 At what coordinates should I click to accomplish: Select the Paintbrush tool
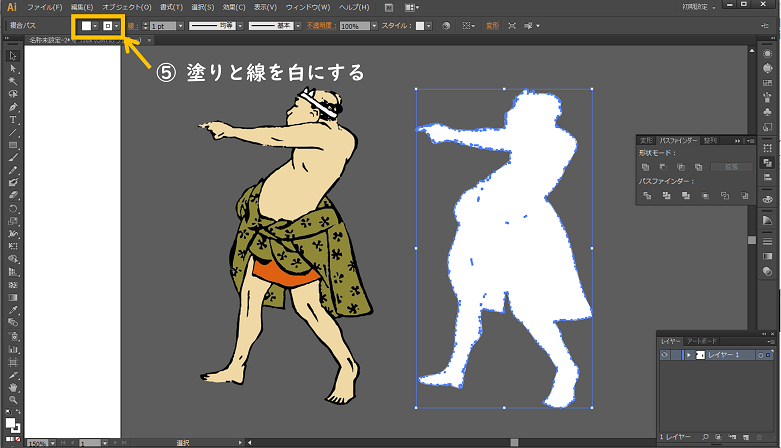(13, 157)
